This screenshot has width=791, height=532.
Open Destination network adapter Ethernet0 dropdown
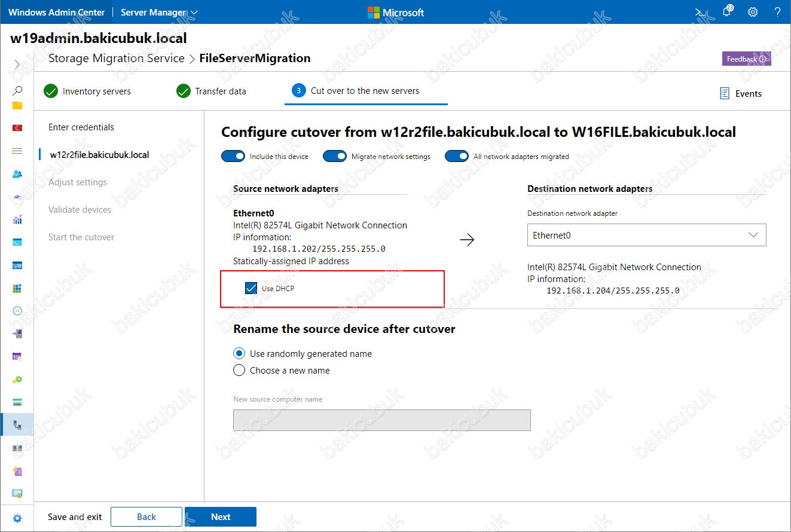pyautogui.click(x=646, y=235)
